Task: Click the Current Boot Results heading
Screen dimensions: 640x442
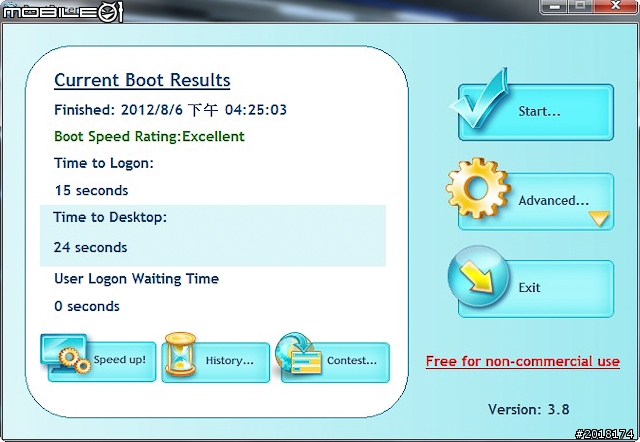Action: pos(142,80)
